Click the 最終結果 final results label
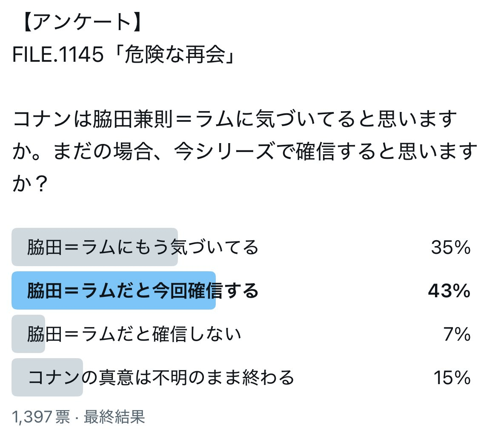The height and width of the screenshot is (448, 498). pos(114,416)
